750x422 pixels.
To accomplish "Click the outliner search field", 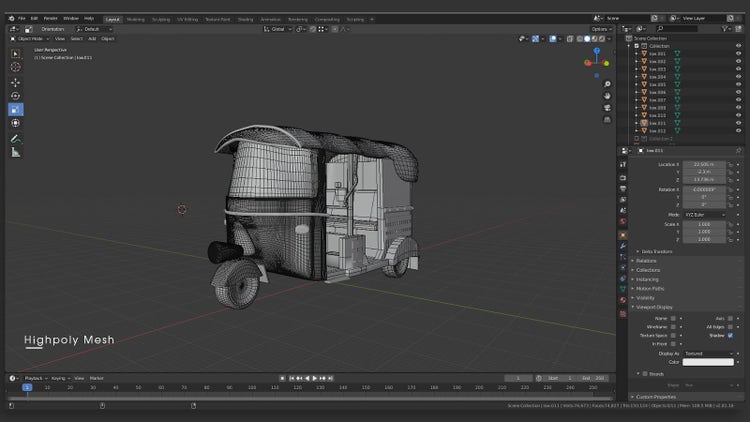I will pyautogui.click(x=677, y=29).
